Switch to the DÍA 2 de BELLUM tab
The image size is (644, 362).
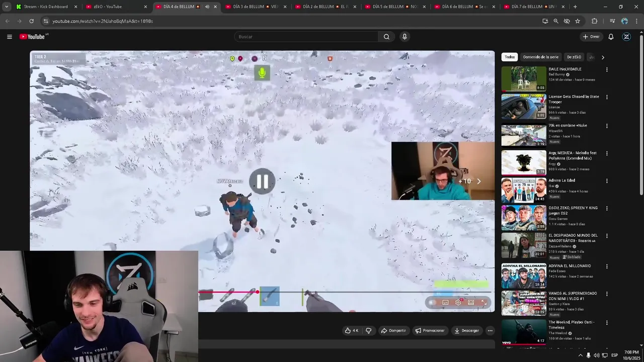[326, 7]
